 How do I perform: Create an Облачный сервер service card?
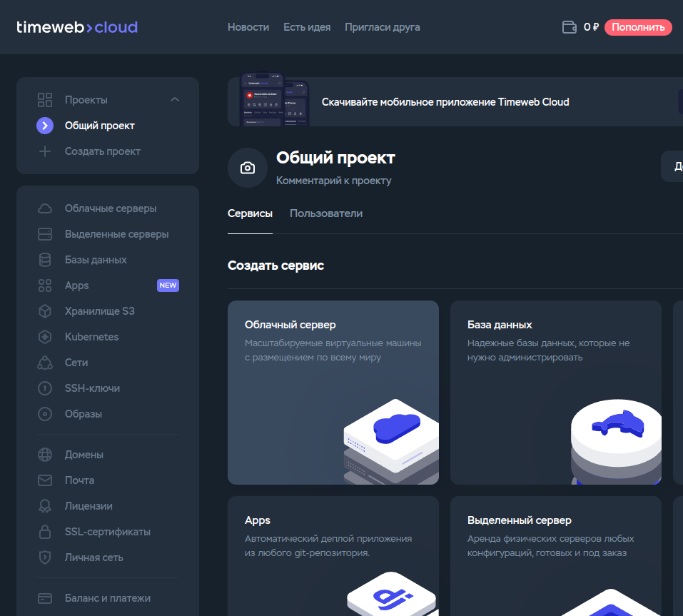point(333,393)
